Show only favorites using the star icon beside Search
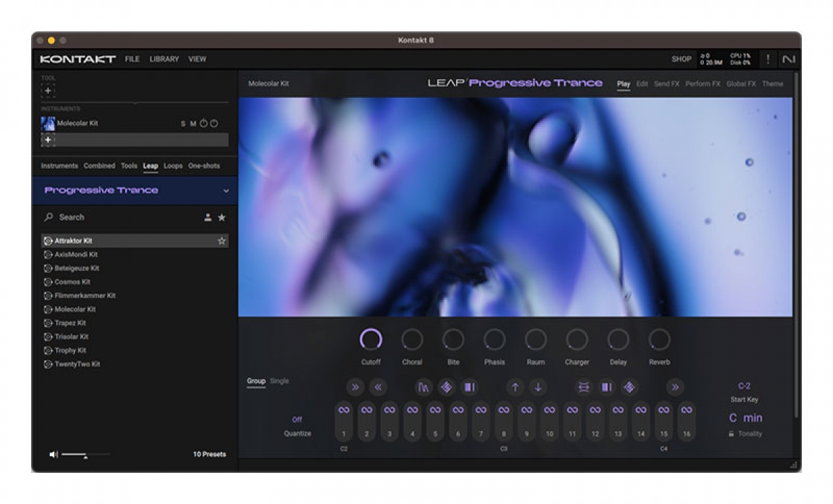 click(x=221, y=217)
